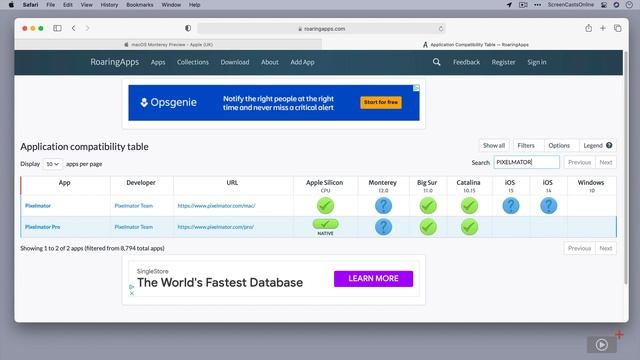Viewport: 640px width, 360px height.
Task: Click Pixelmator Pro Catalina green check
Action: click(x=469, y=227)
